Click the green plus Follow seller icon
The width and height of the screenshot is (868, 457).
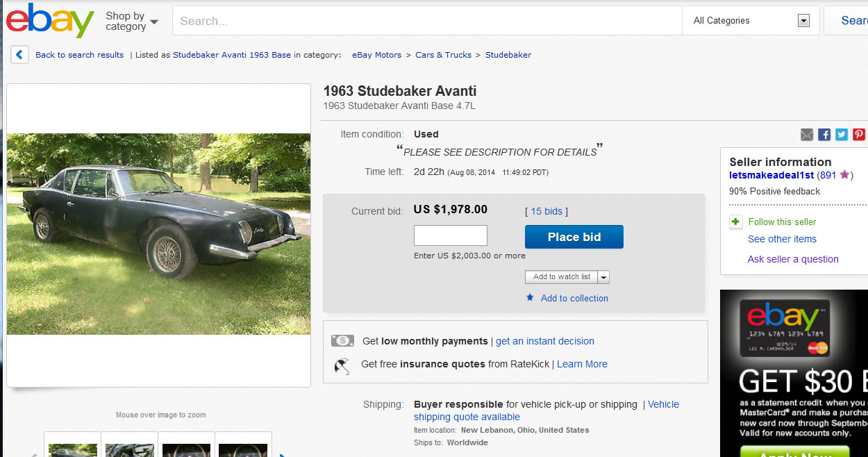coord(736,222)
